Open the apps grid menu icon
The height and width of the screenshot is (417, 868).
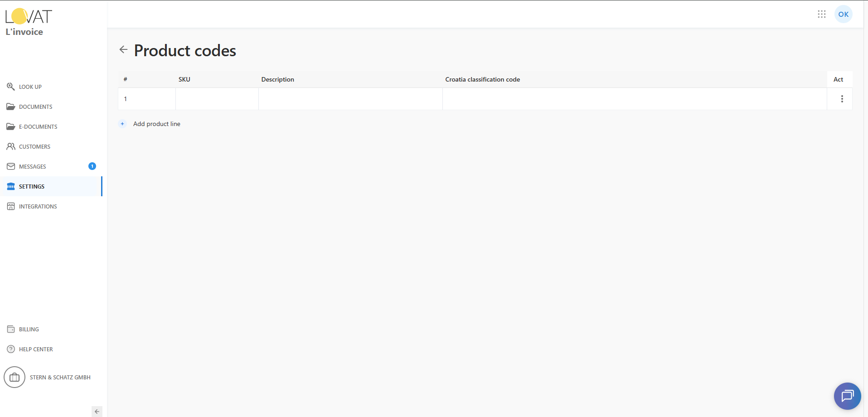coord(821,14)
